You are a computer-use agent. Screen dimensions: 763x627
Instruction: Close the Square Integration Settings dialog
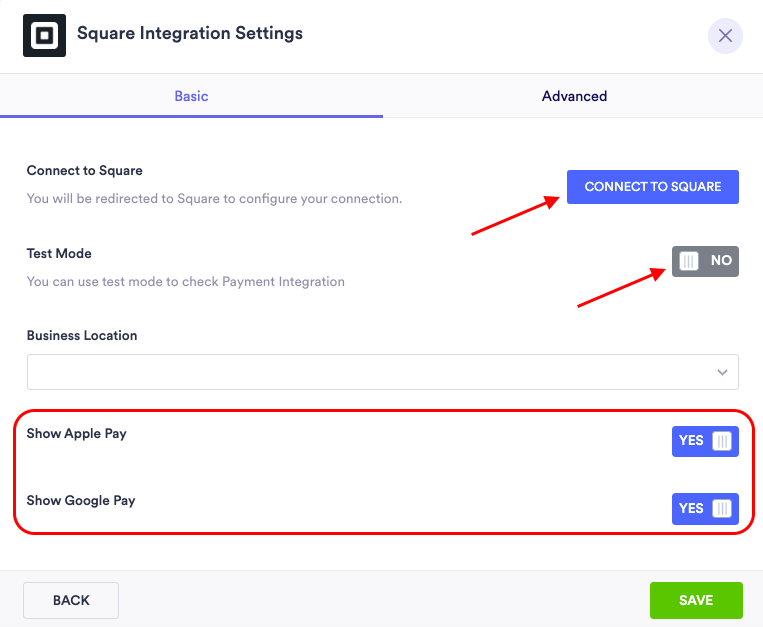725,36
